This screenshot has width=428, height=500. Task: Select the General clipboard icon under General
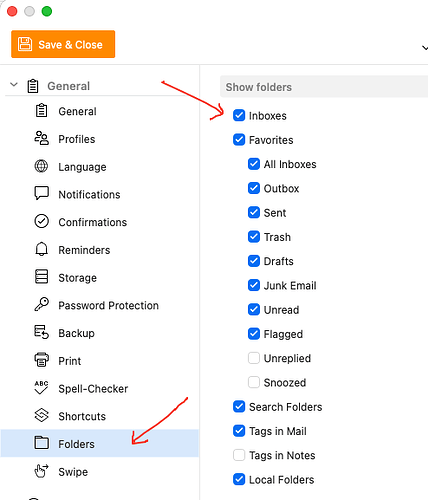pyautogui.click(x=41, y=111)
